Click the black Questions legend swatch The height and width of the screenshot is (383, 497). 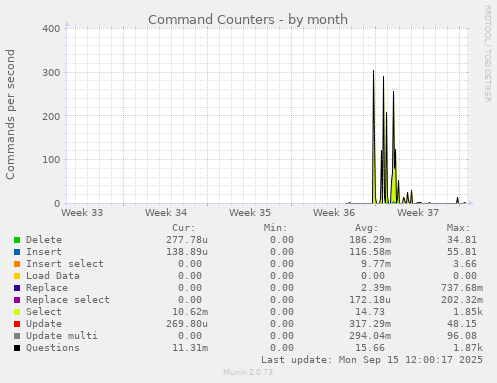point(17,348)
